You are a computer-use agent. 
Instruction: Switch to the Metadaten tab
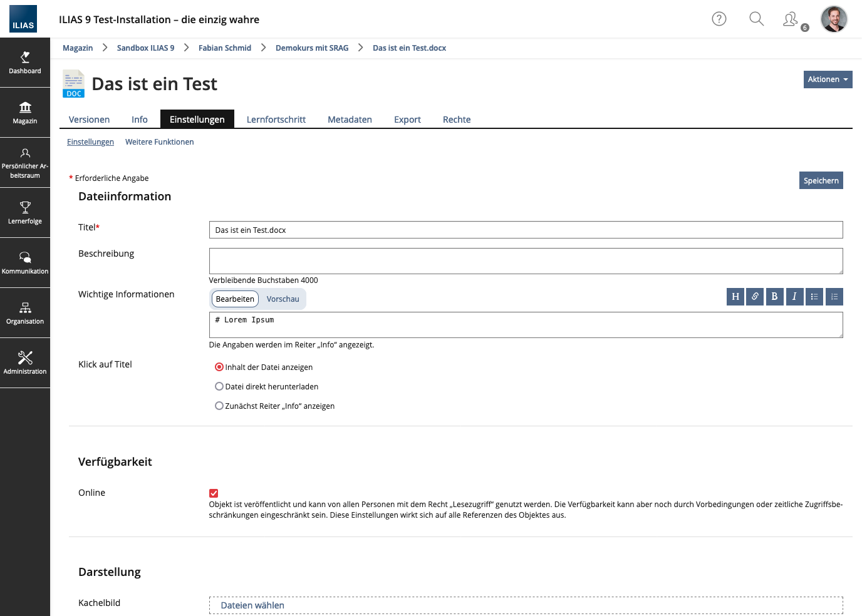pos(350,120)
